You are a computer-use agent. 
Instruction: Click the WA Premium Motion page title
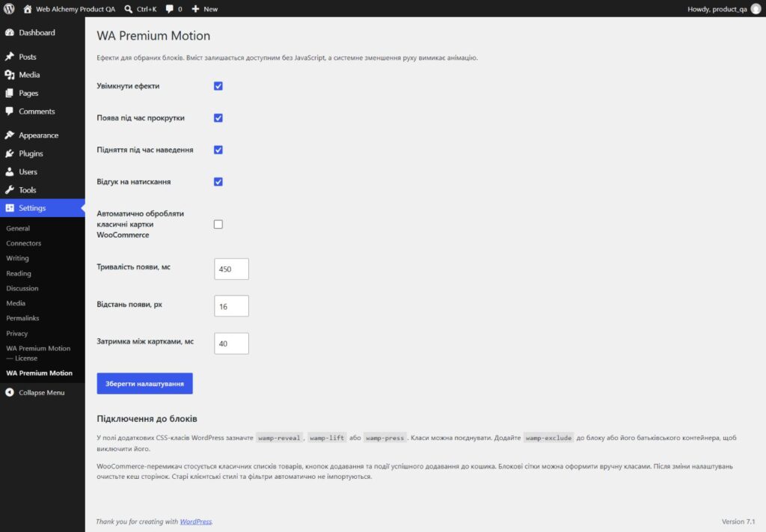(153, 36)
